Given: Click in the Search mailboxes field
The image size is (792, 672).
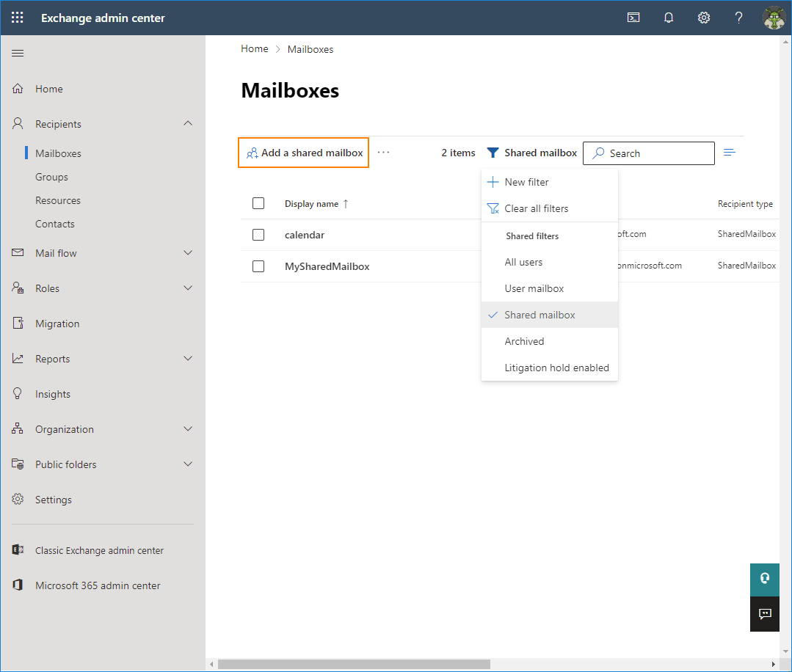Looking at the screenshot, I should click(x=649, y=153).
